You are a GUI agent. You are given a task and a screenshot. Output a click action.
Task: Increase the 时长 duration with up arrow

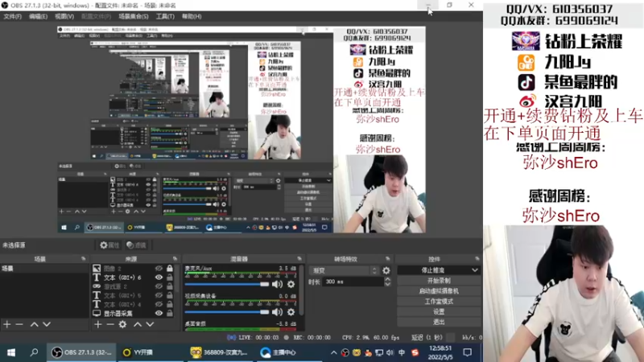pos(387,279)
